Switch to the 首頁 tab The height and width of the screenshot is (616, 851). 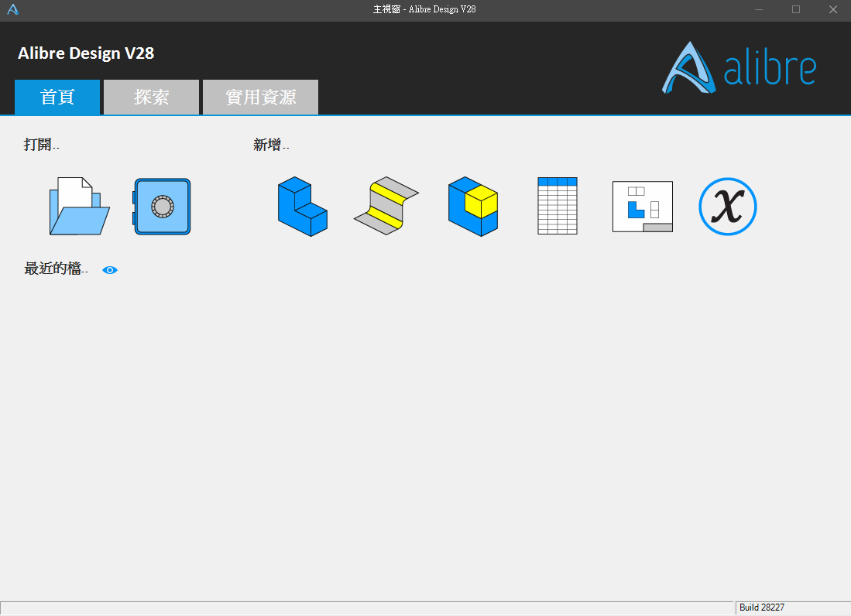coord(57,97)
